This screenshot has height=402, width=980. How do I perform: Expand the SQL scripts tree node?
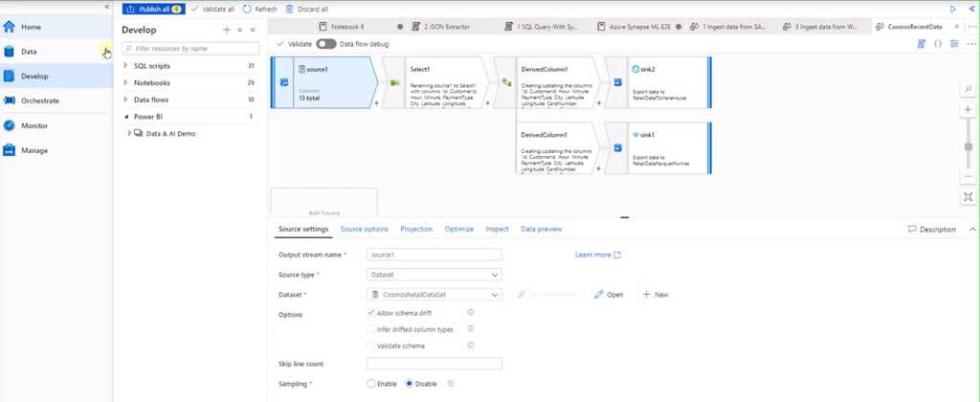[126, 66]
